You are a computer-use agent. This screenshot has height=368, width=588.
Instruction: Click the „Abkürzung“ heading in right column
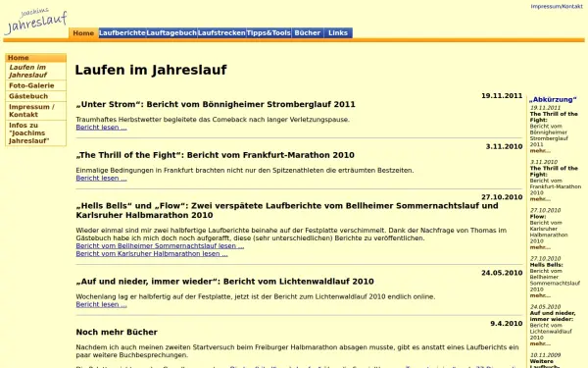coord(553,99)
